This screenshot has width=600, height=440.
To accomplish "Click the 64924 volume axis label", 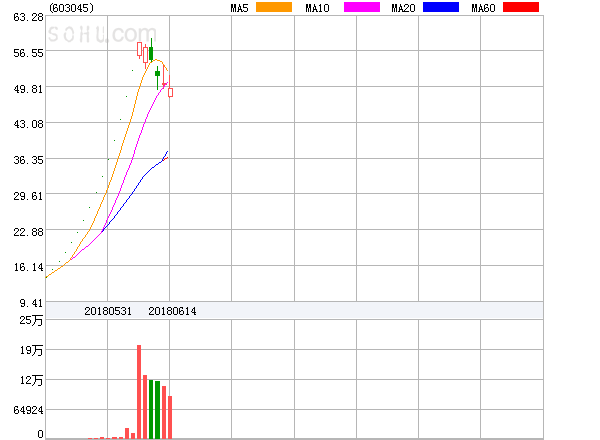I will pyautogui.click(x=28, y=410).
